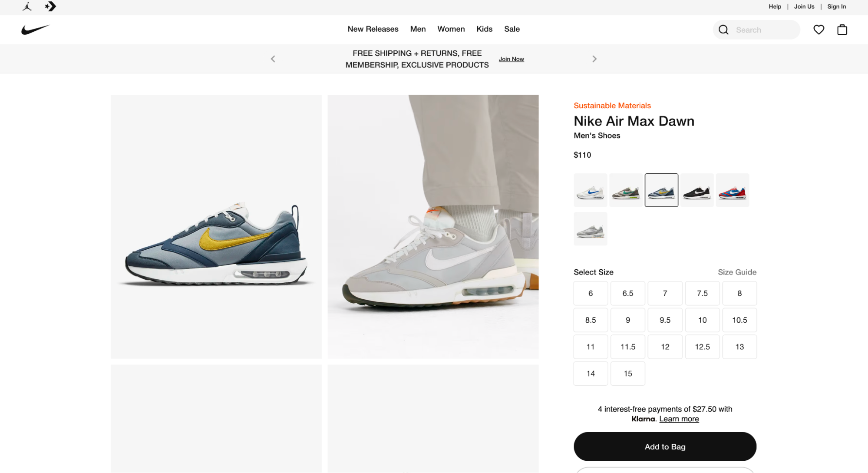Open Favorites with the heart icon
This screenshot has height=473, width=868.
click(818, 30)
